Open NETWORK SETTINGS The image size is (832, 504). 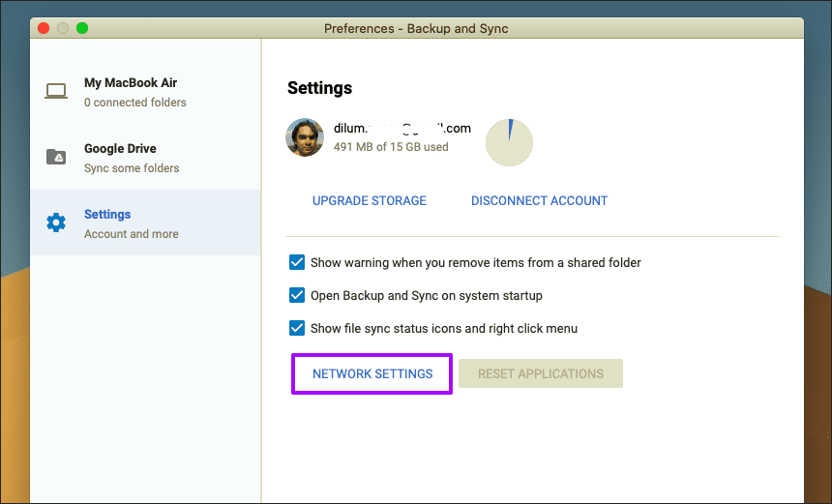(x=371, y=373)
